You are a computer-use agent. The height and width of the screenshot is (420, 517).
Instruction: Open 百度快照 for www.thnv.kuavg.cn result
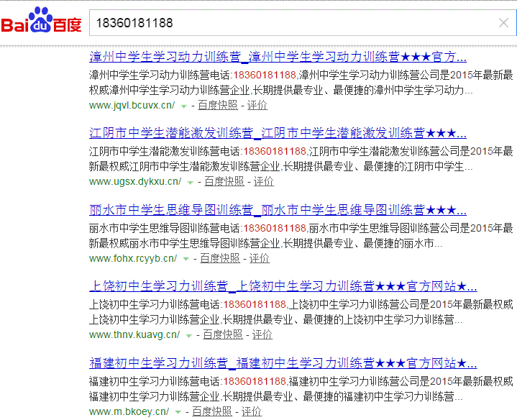[x=223, y=334]
